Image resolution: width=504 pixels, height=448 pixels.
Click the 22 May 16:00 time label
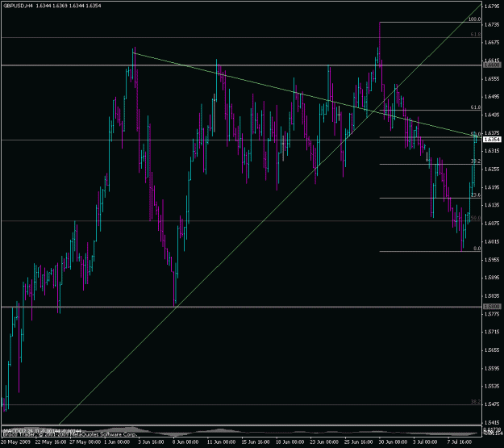coord(50,442)
